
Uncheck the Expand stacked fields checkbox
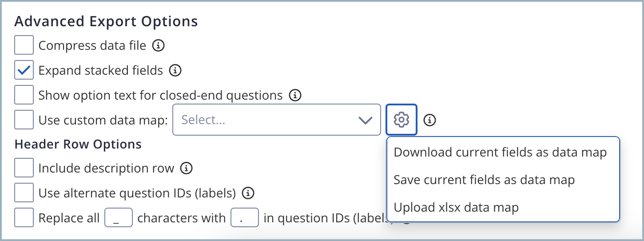(24, 70)
